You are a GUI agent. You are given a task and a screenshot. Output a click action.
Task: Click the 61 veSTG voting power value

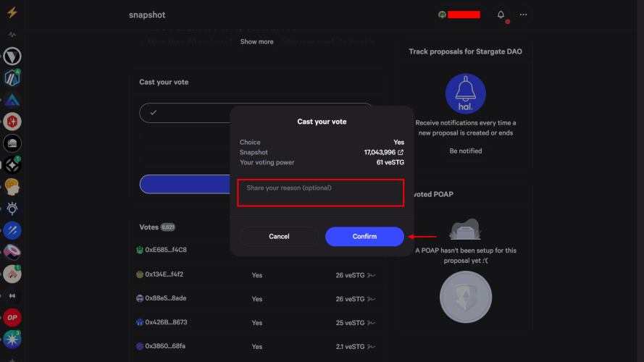coord(390,162)
